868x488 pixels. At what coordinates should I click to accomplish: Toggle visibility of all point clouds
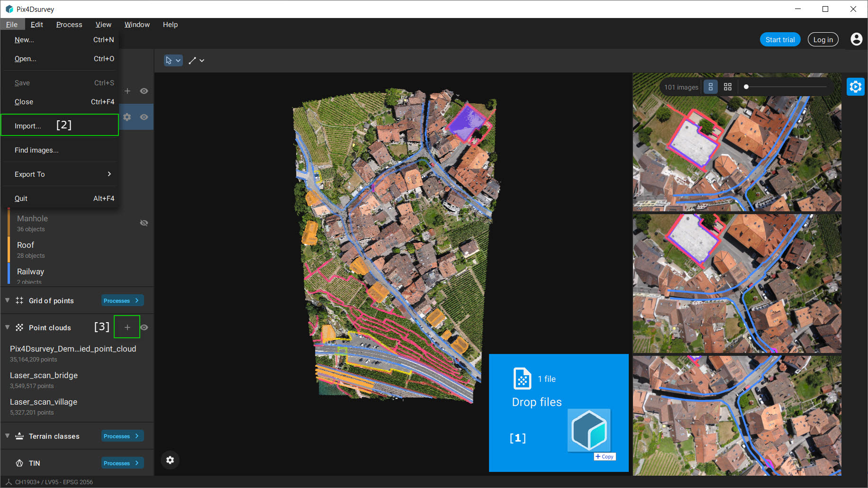click(144, 327)
